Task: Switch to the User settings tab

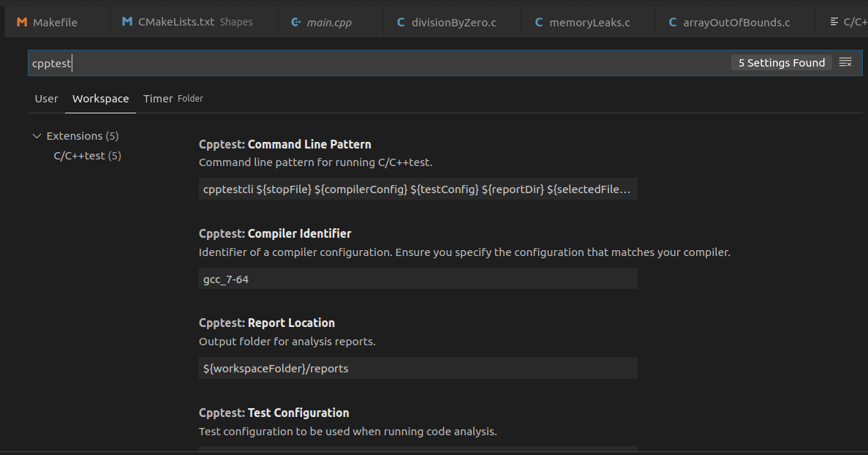Action: point(46,98)
